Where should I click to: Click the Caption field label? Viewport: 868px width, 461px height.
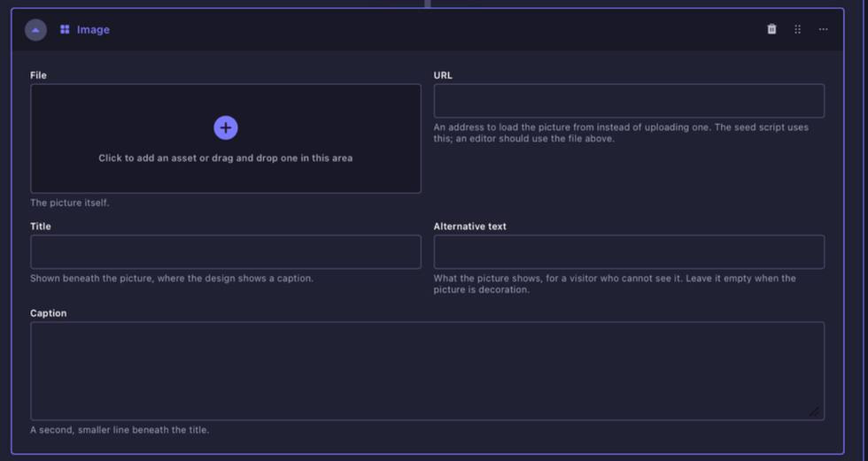coord(49,313)
